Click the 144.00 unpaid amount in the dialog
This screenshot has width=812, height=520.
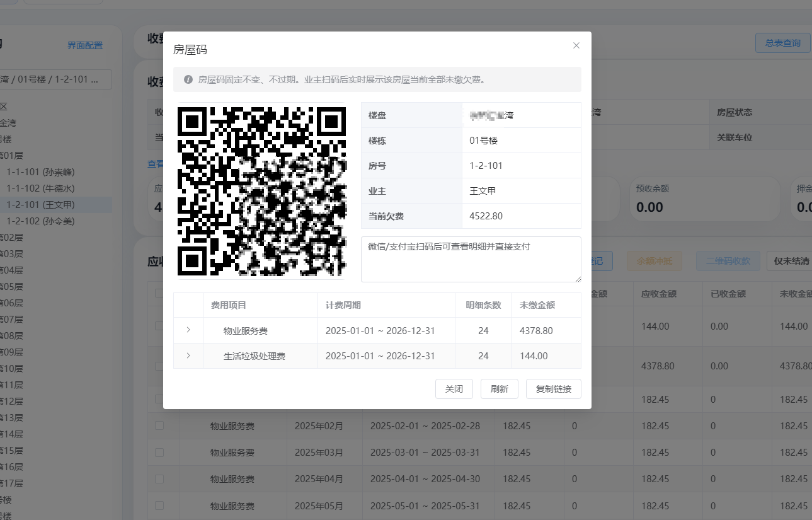click(534, 356)
